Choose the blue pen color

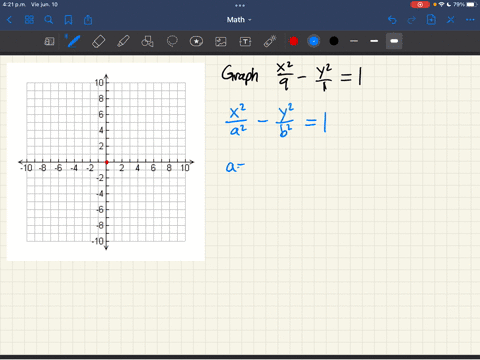314,41
